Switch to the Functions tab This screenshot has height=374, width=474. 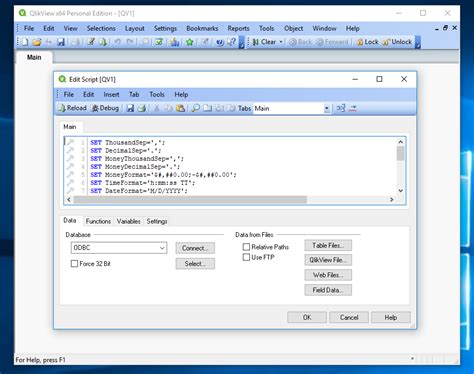(x=98, y=221)
